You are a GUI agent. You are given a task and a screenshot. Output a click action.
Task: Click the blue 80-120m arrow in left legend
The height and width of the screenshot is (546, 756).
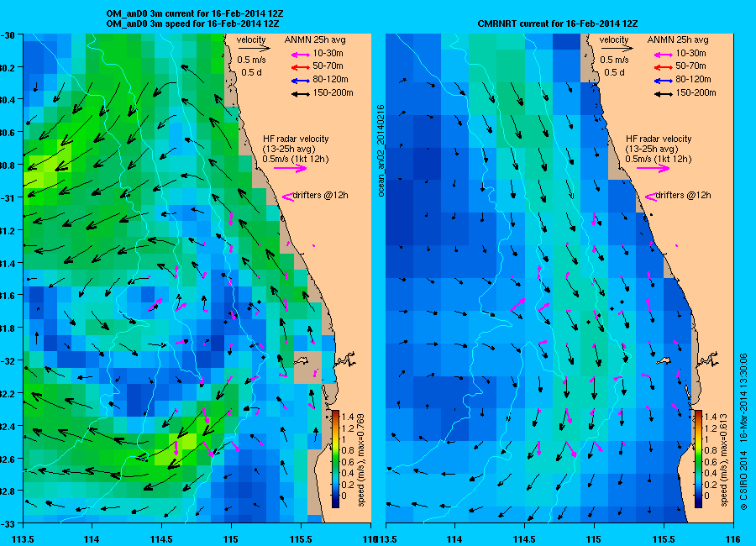tap(301, 81)
